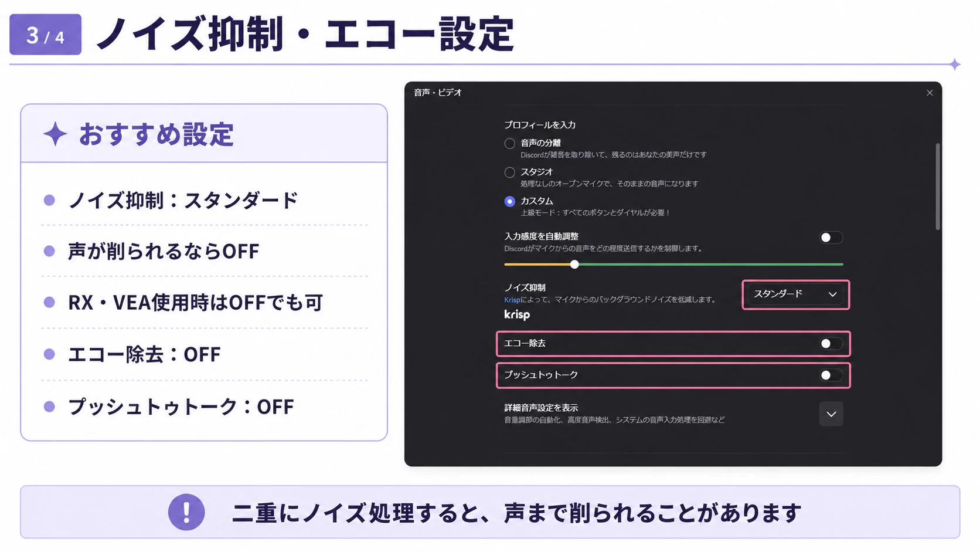Image resolution: width=980 pixels, height=552 pixels.
Task: Select the スタジオ input profile radio button
Action: click(x=510, y=172)
